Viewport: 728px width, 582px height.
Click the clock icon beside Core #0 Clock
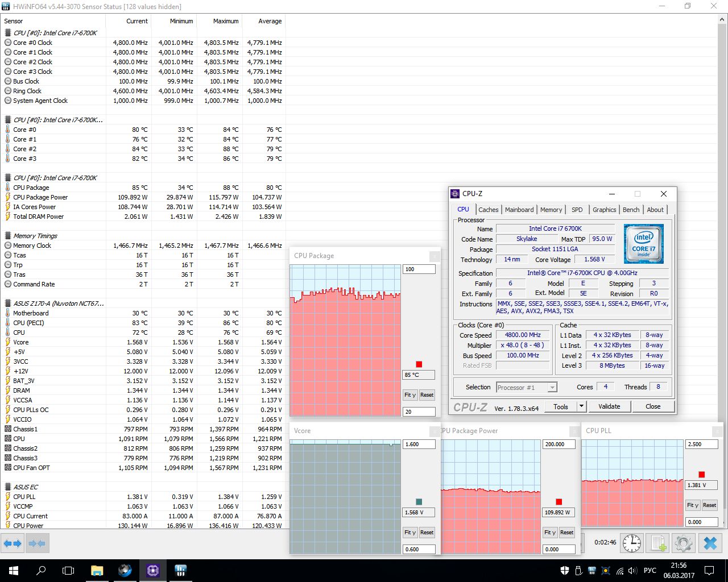pos(8,43)
